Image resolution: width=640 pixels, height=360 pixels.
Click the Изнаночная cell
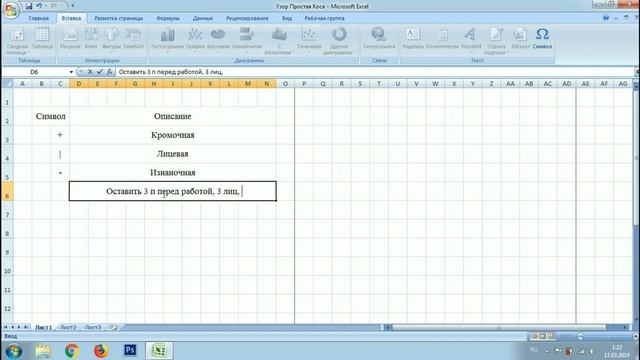[173, 173]
